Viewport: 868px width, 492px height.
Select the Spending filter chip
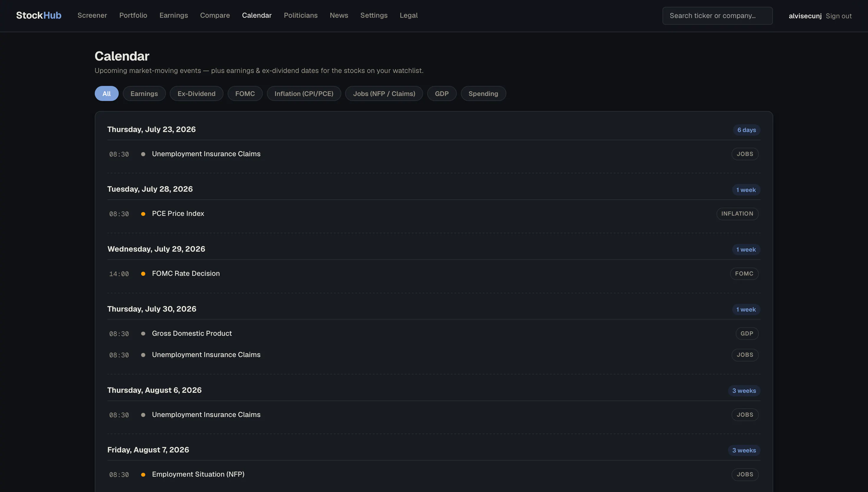point(483,94)
